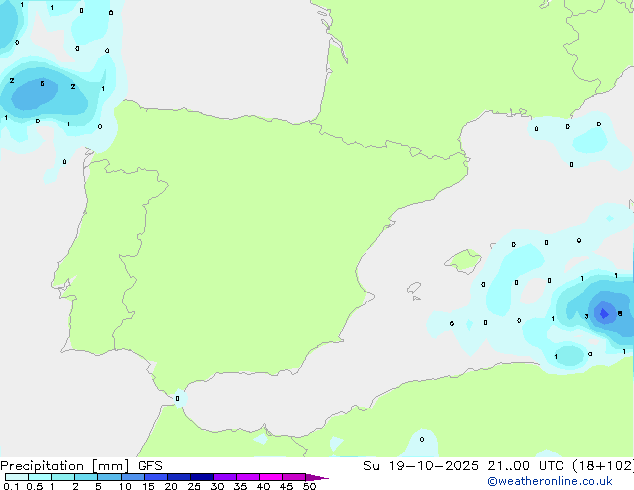Pick the 15–20 mm legend color swatch

(x=156, y=477)
